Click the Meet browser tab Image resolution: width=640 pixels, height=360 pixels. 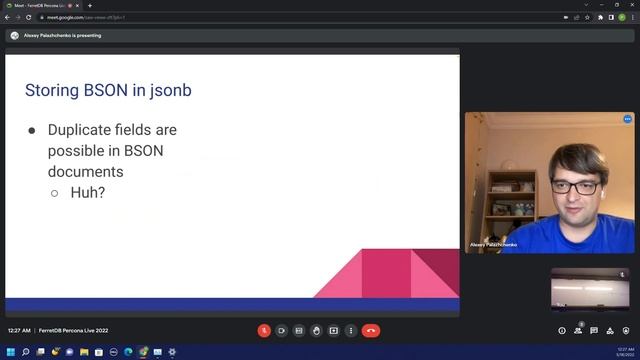42,6
